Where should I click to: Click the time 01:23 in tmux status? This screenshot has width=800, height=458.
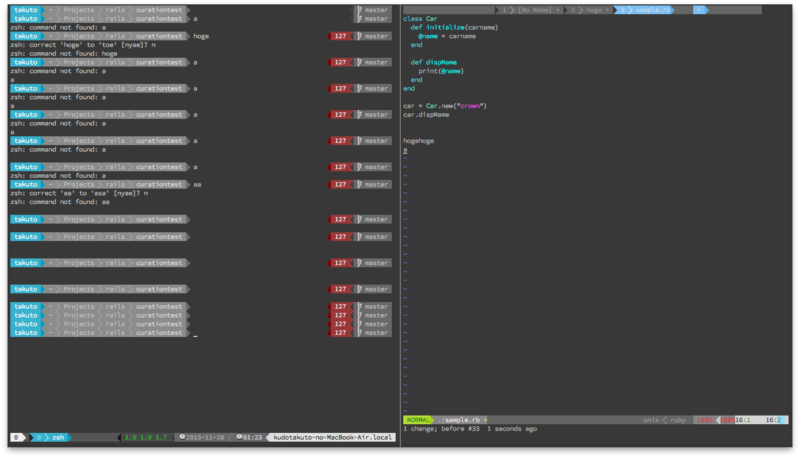[x=252, y=438]
